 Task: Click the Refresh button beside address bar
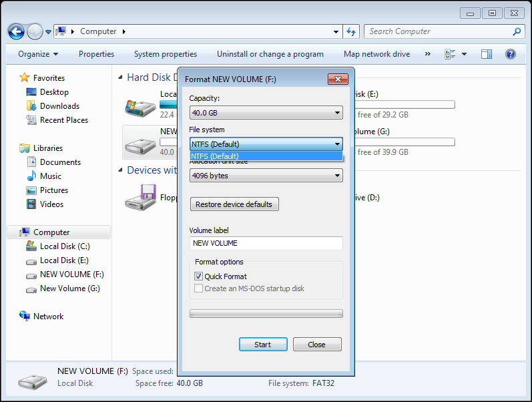(x=351, y=31)
